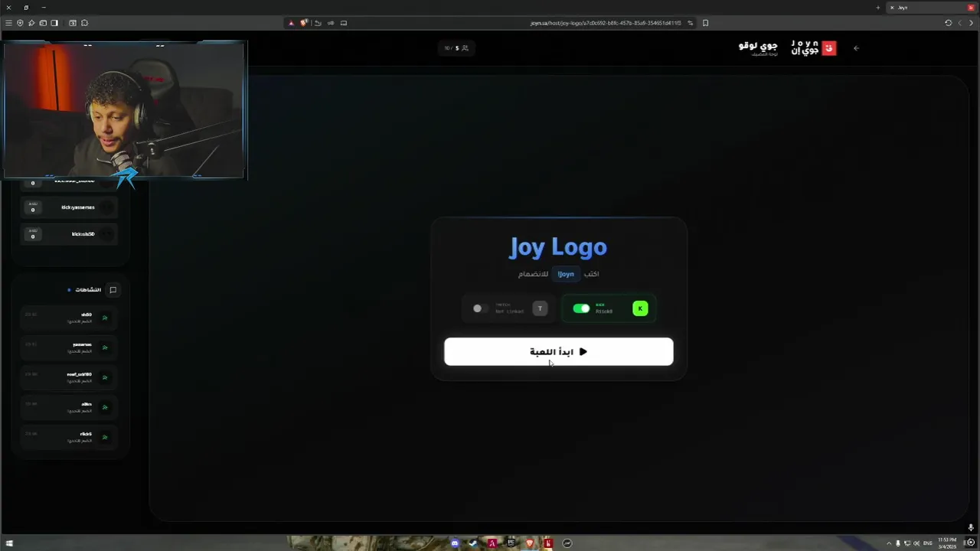
Task: Click the join icon on the noaf activity
Action: (x=105, y=377)
